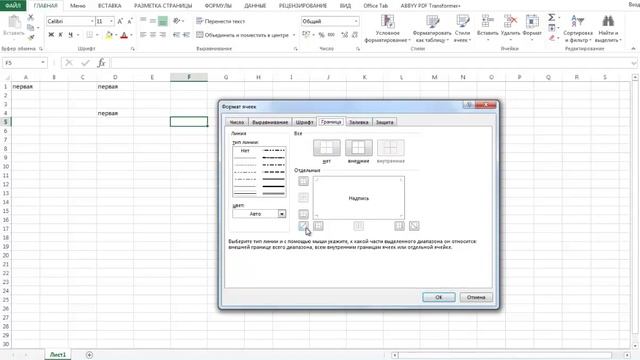Screen dimensions: 640x360
Task: Switch to the 'Заливка' dialog tab
Action: [x=359, y=122]
